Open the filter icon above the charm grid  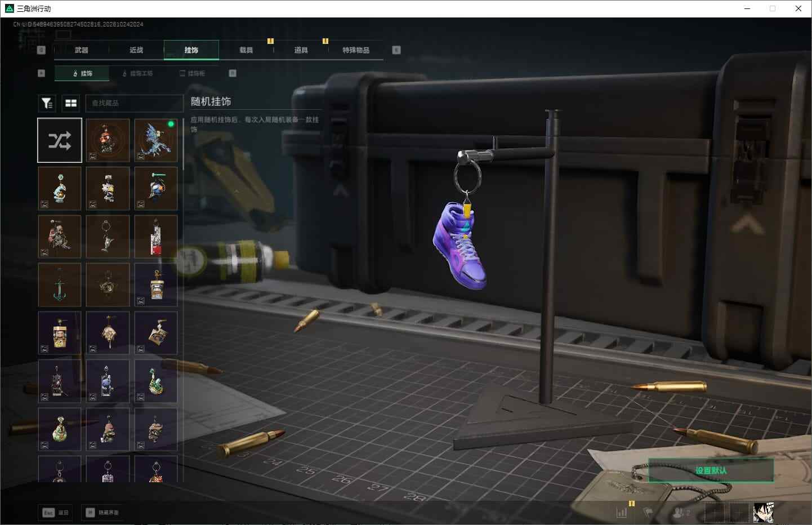click(x=47, y=103)
